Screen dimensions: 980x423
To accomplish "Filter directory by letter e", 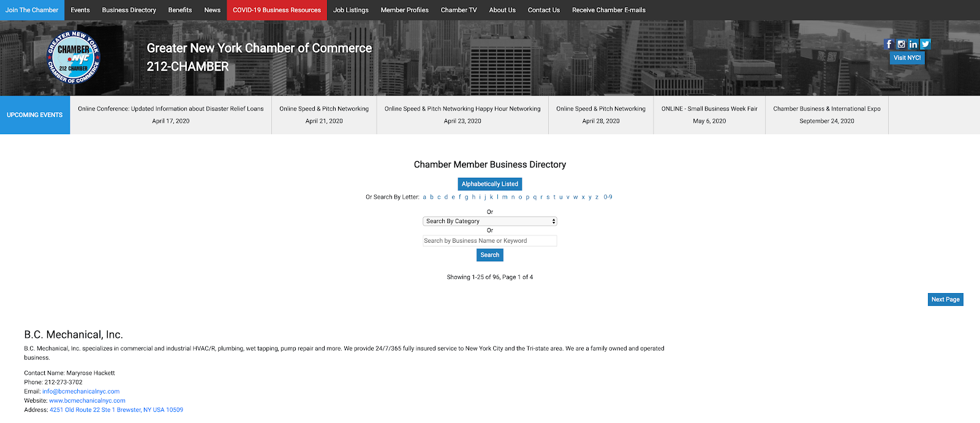I will point(453,197).
